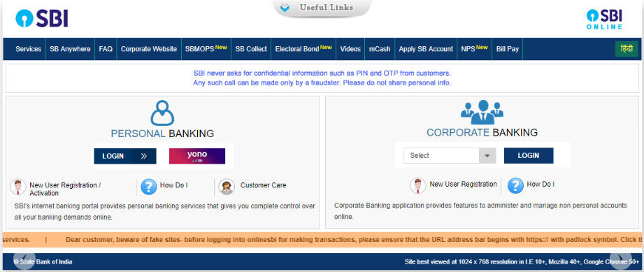Open the Videos menu item
The height and width of the screenshot is (272, 644).
[350, 49]
